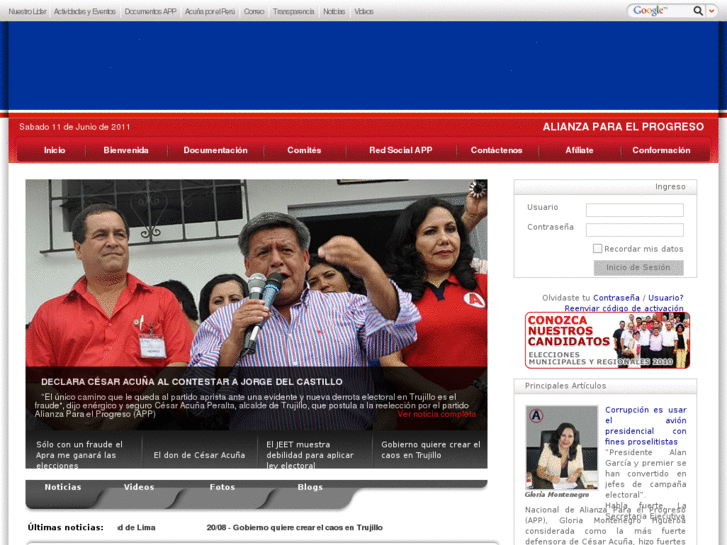Switch to the Noticias tab
727x545 pixels.
[x=63, y=487]
